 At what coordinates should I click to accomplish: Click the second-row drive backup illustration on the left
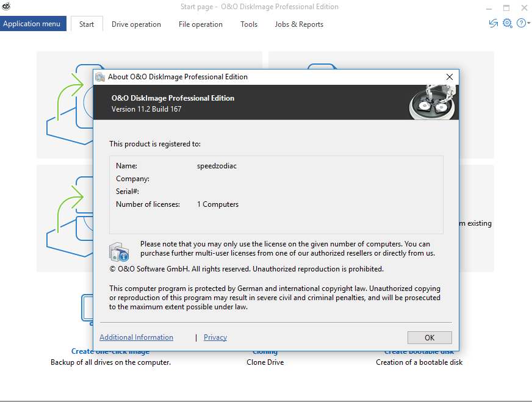point(70,217)
